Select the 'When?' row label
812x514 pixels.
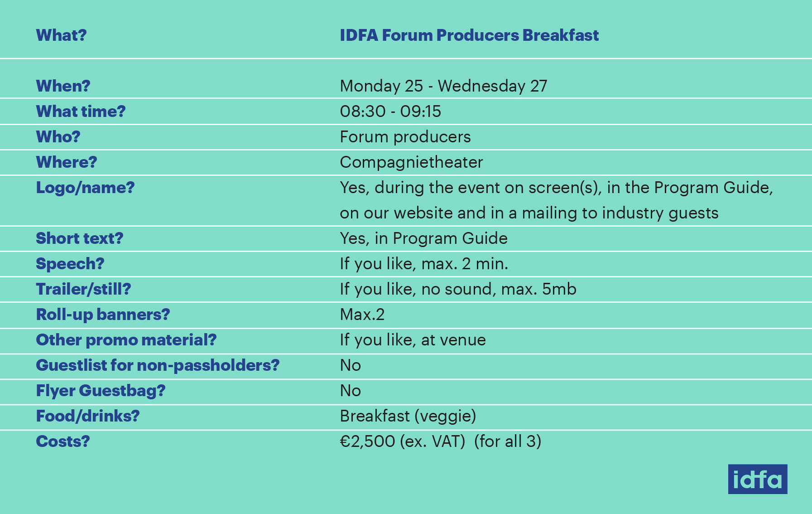tap(63, 86)
